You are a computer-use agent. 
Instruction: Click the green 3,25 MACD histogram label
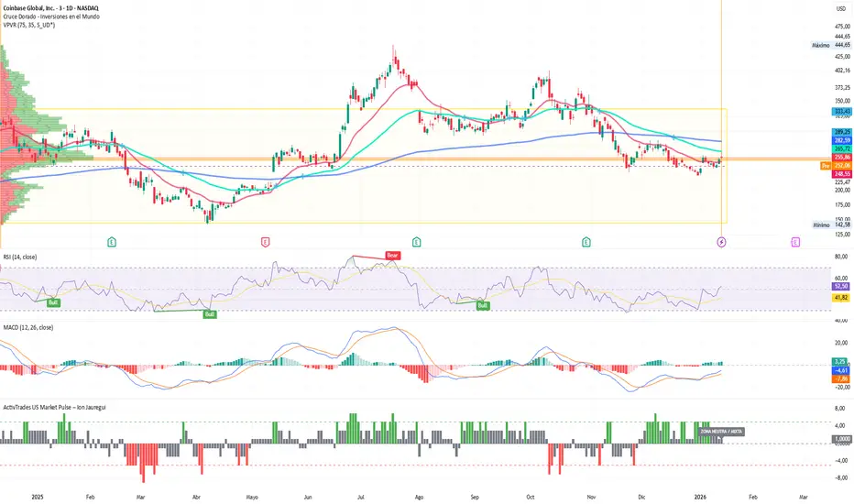point(841,362)
